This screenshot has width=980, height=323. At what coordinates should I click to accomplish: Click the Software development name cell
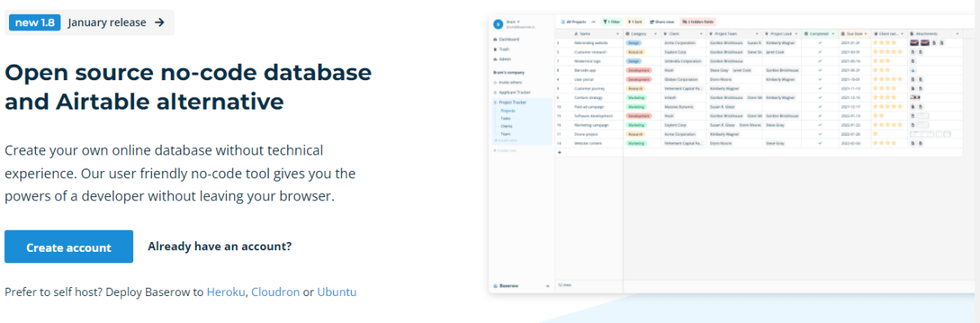click(x=595, y=116)
